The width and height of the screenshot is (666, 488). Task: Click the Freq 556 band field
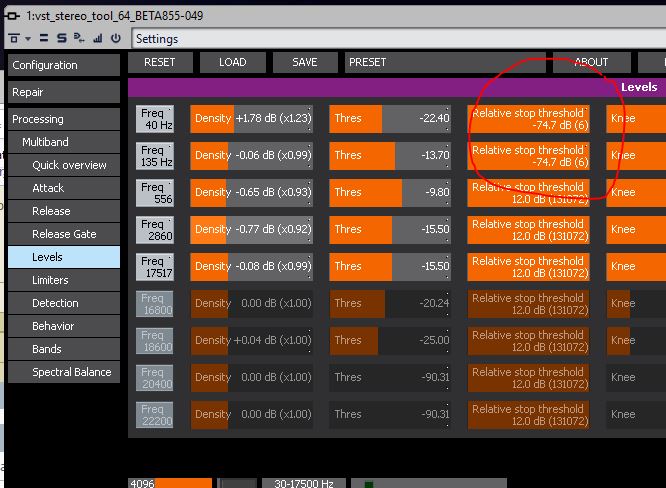(x=155, y=193)
